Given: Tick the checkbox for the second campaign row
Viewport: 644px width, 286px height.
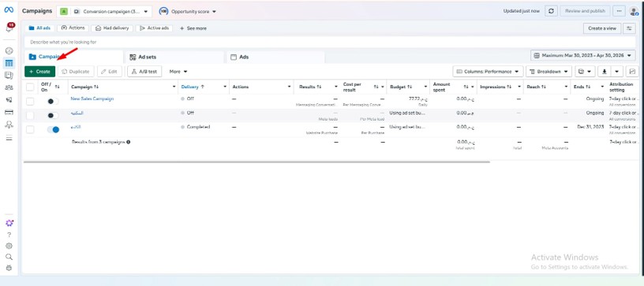Looking at the screenshot, I should [x=30, y=116].
